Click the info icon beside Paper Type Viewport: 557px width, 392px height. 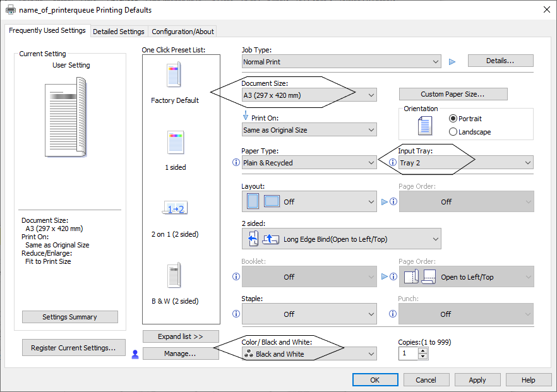point(236,163)
